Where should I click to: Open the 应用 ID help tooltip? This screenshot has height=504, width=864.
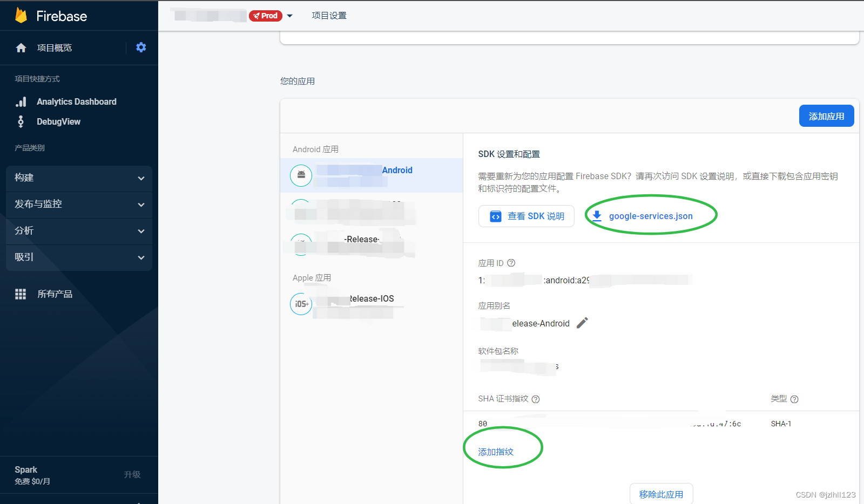(511, 263)
